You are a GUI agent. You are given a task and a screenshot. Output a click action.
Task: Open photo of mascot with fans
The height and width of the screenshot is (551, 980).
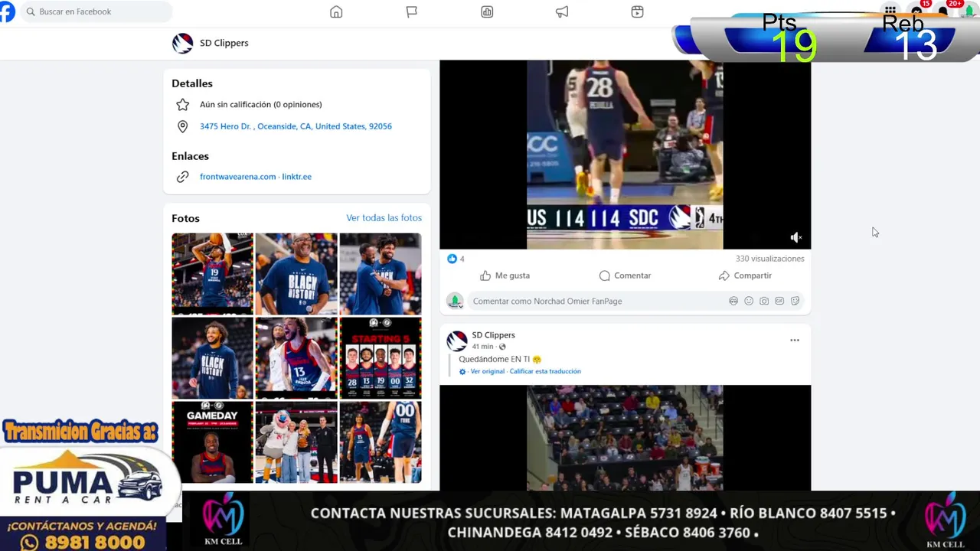point(296,442)
